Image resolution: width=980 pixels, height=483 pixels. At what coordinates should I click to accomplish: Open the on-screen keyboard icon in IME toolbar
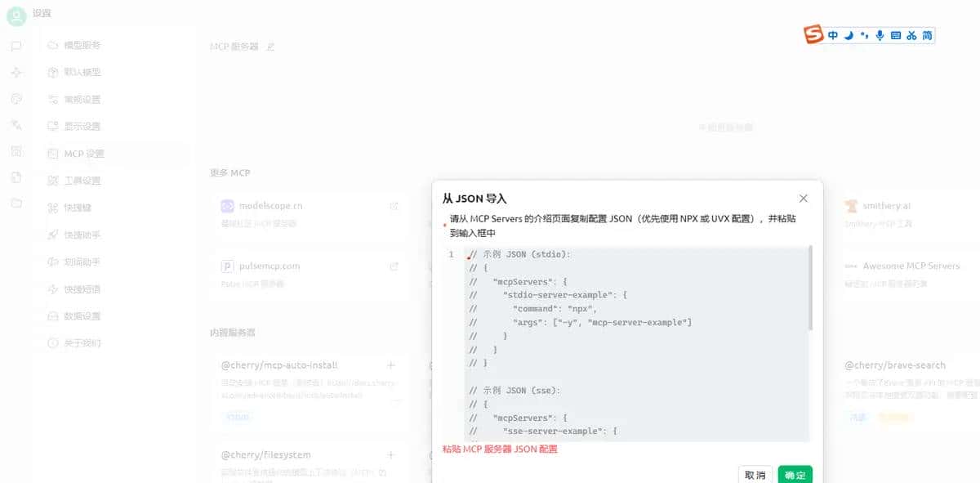pyautogui.click(x=896, y=36)
